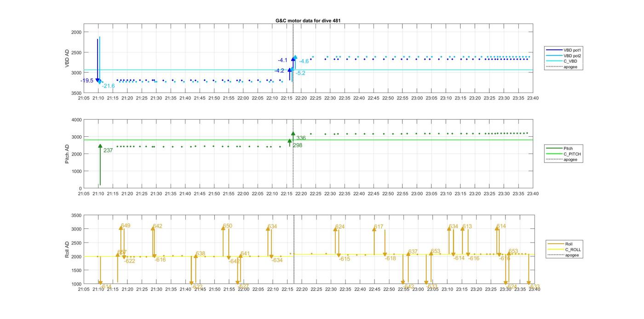Click the 'Roll AD' y-axis label
This screenshot has width=644, height=319.
point(67,249)
